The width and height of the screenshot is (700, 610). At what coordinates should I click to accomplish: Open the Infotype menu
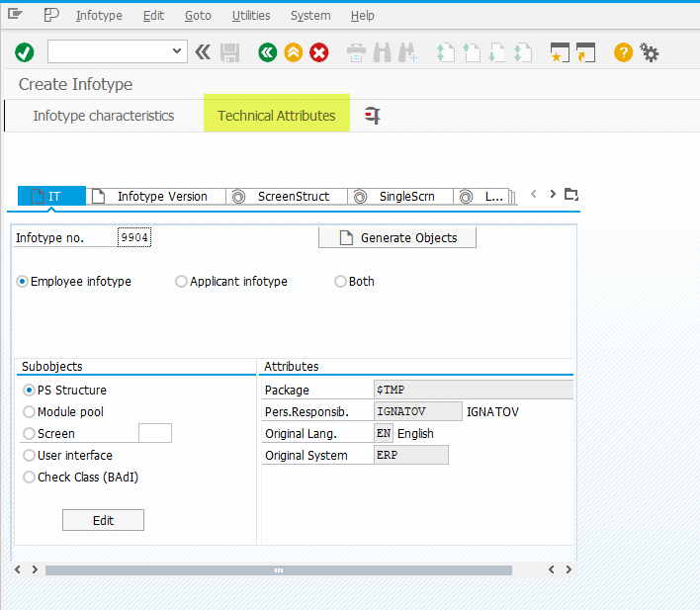click(x=99, y=16)
